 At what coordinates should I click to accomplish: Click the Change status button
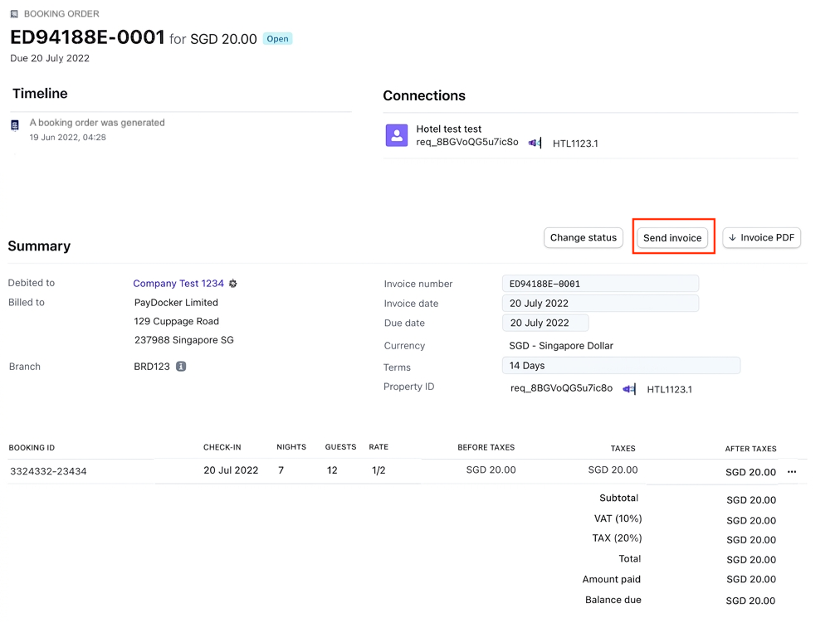pyautogui.click(x=584, y=238)
